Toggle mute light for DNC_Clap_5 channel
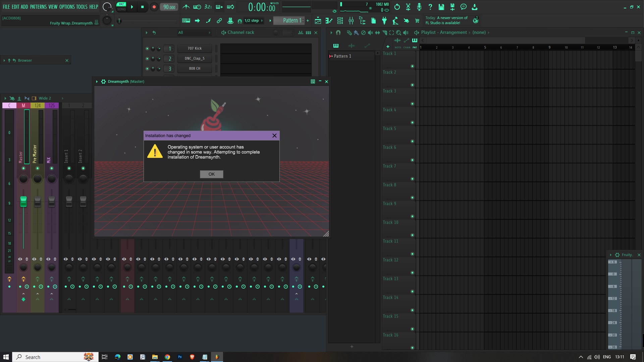Viewport: 644px width, 362px height. pos(147,59)
